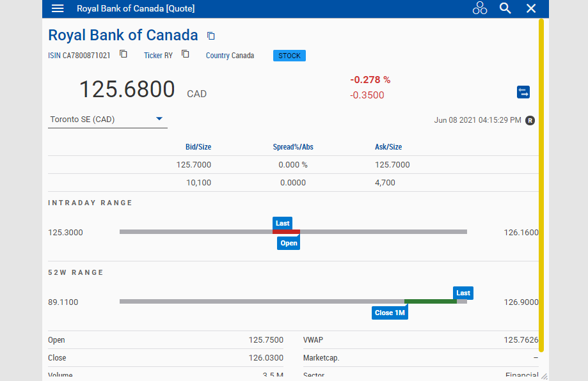This screenshot has width=588, height=381.
Task: Click the R realtime indicator icon
Action: point(530,121)
